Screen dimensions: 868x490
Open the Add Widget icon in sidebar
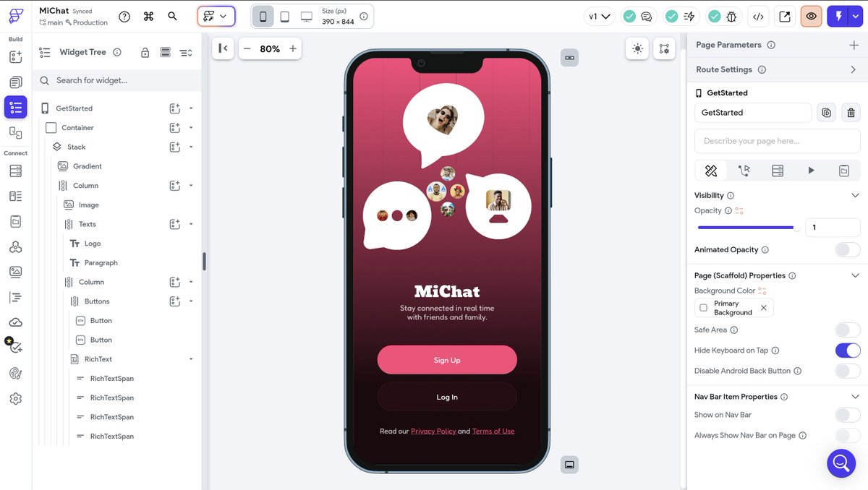tap(16, 57)
